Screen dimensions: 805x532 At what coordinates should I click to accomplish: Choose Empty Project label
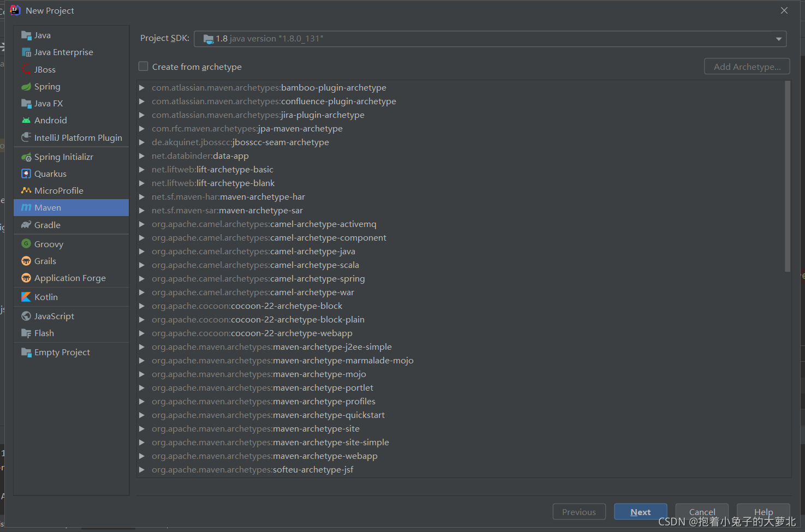coord(62,352)
